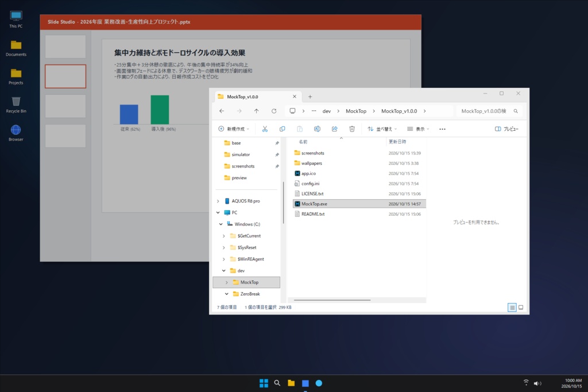
Task: Click the Rename icon in Explorer toolbar
Action: pos(317,129)
